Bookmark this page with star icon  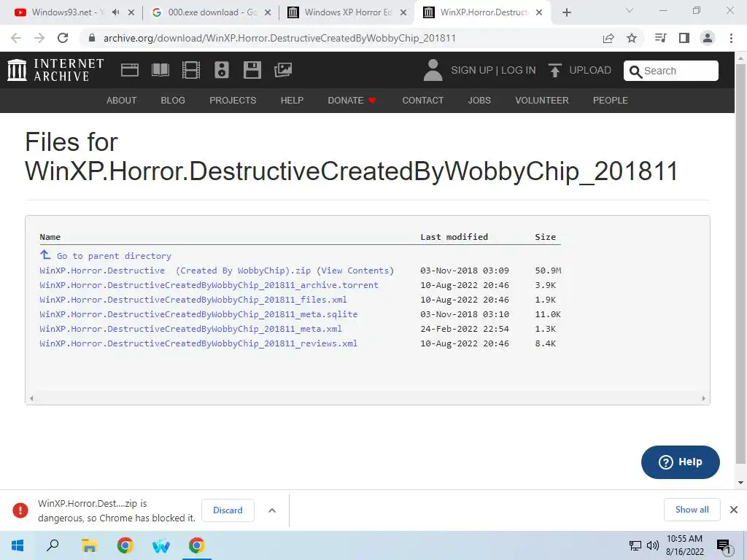[x=632, y=38]
